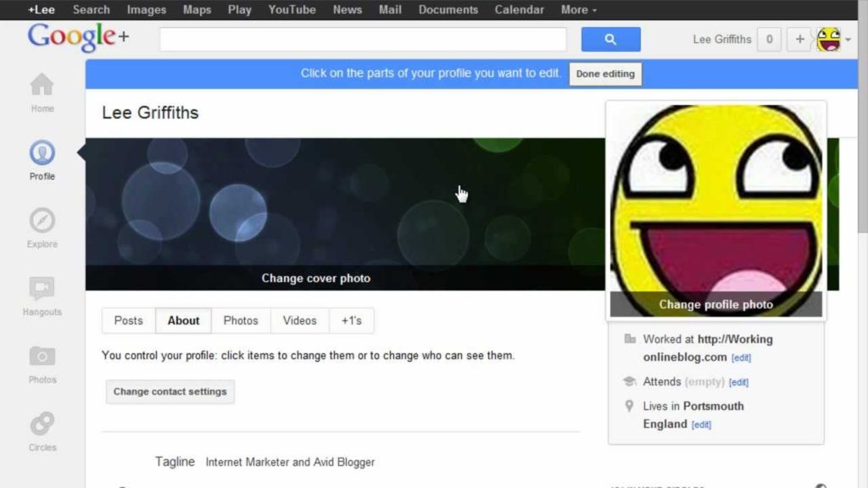Switch to the Posts tab
Image resolution: width=868 pixels, height=488 pixels.
pos(129,321)
